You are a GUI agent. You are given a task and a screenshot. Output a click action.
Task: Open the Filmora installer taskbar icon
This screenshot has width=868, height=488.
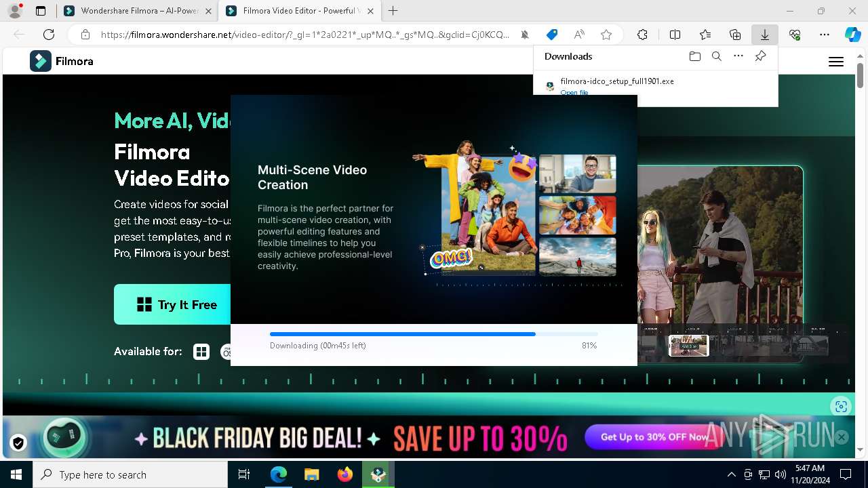pos(378,474)
